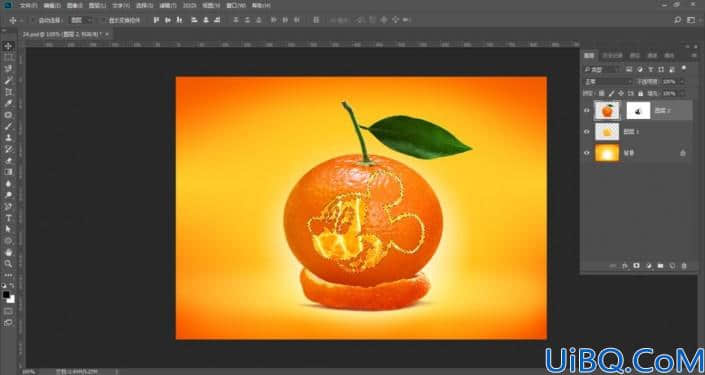
Task: Select the Zoom magnifier tool
Action: 9,263
